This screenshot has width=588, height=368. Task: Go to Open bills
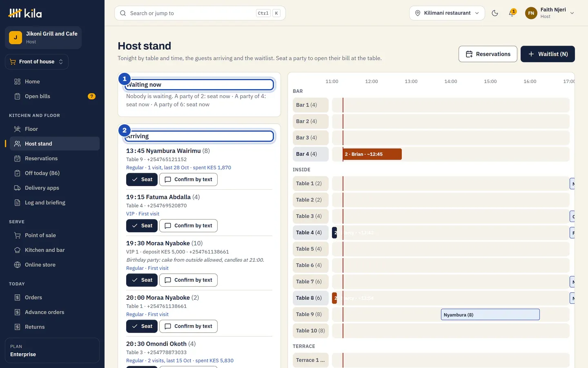pyautogui.click(x=55, y=96)
